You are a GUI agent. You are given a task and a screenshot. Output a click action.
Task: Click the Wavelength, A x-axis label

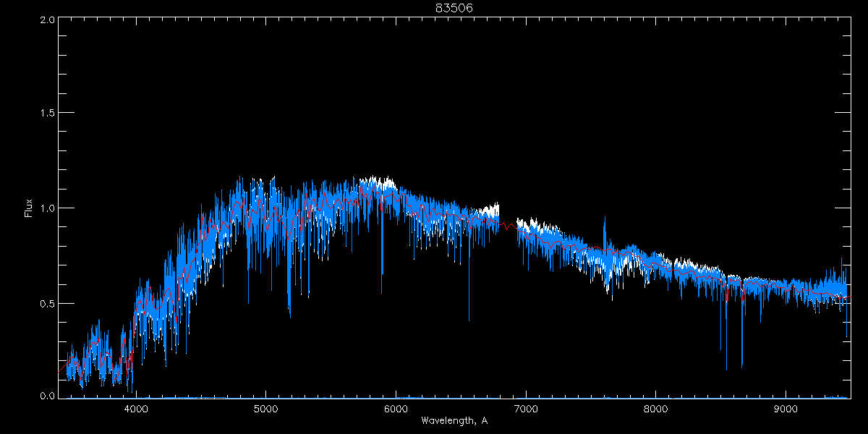click(454, 421)
